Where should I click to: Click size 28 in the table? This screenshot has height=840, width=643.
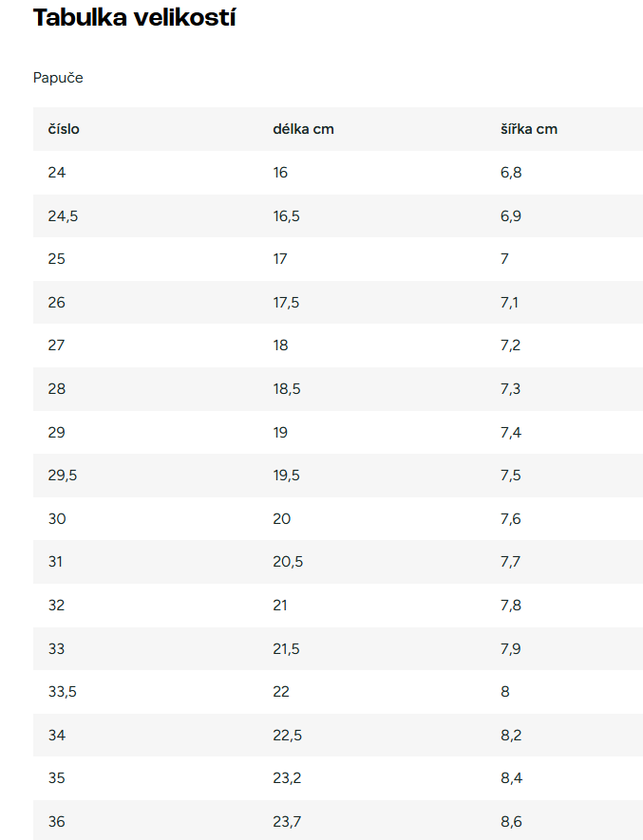tap(56, 389)
